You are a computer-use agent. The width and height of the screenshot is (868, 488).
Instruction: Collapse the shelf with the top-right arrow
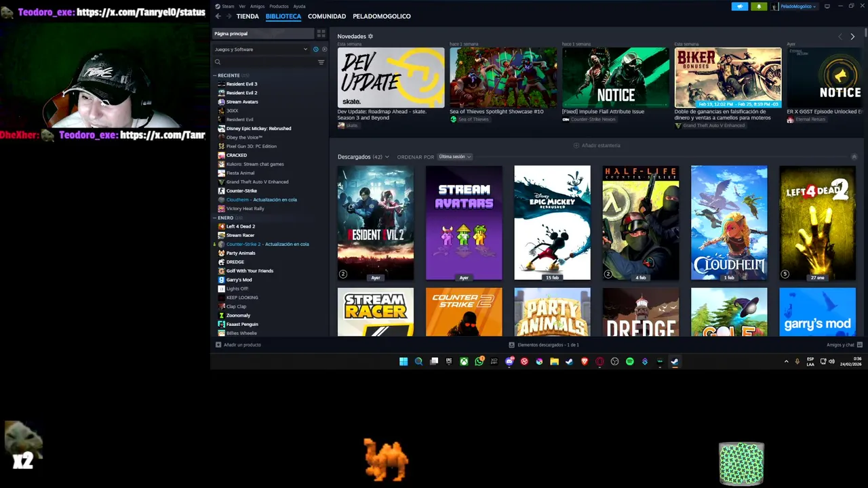coord(854,157)
